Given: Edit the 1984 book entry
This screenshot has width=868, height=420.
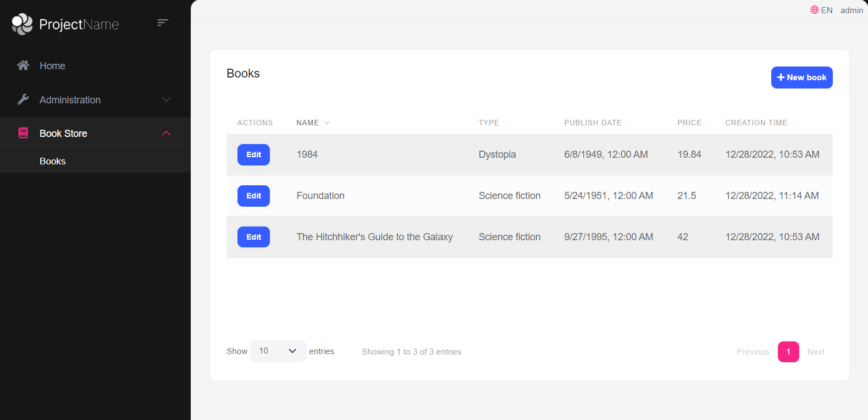Looking at the screenshot, I should click(253, 154).
